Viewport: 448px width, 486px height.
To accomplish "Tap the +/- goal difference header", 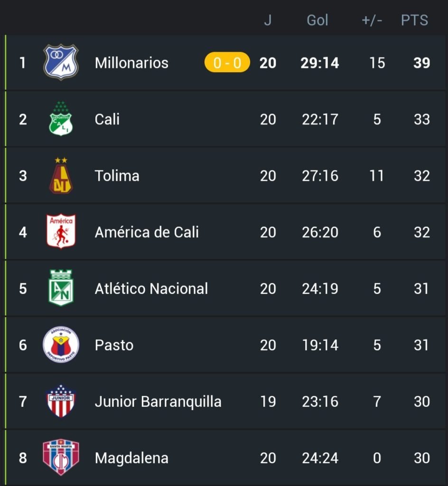I will point(372,20).
